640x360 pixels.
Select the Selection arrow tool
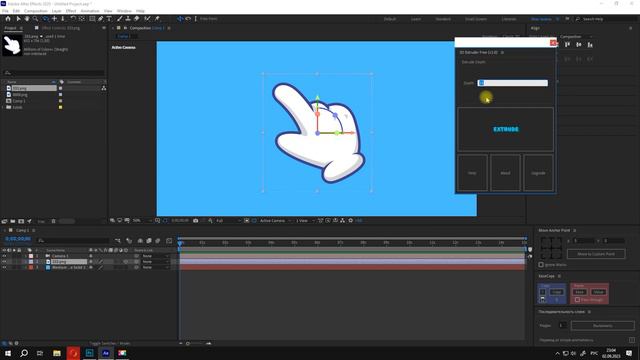18,19
